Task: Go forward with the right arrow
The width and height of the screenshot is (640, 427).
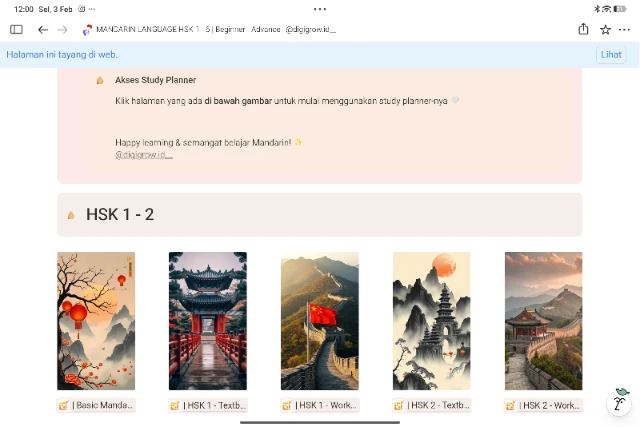Action: coord(63,30)
